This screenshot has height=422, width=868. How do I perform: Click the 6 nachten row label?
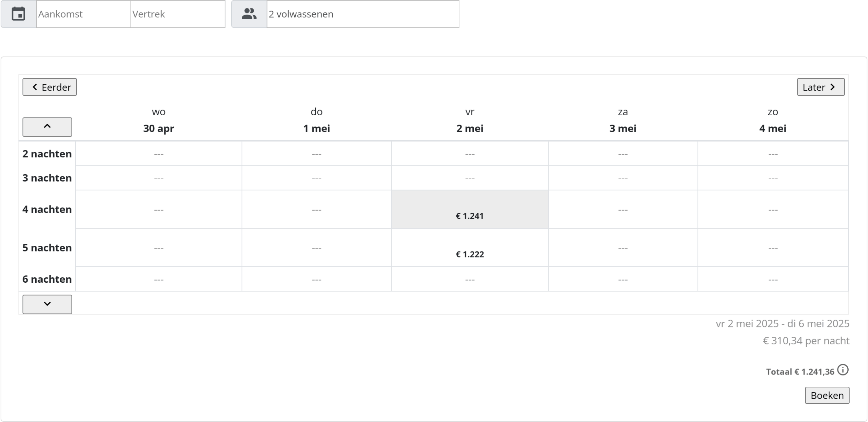[x=47, y=279]
